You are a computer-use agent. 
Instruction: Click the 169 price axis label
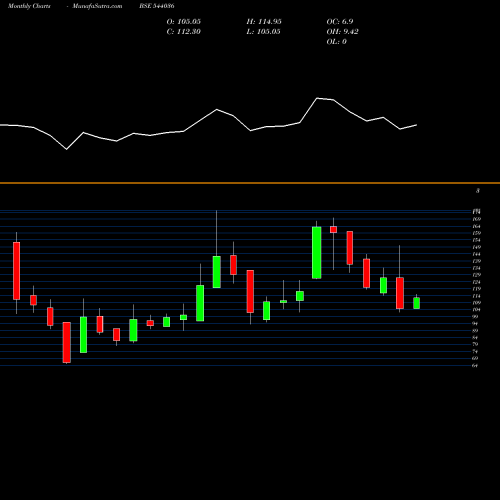(x=477, y=219)
